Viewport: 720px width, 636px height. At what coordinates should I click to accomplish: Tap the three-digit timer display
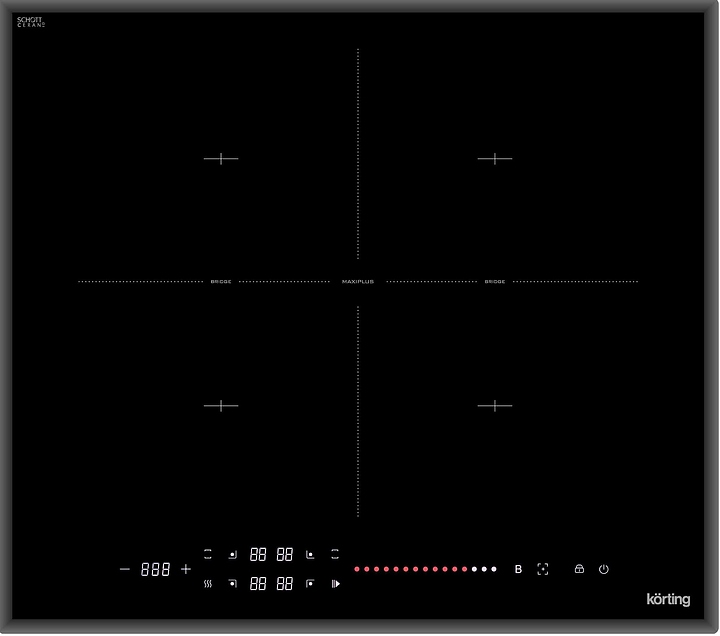[x=155, y=569]
